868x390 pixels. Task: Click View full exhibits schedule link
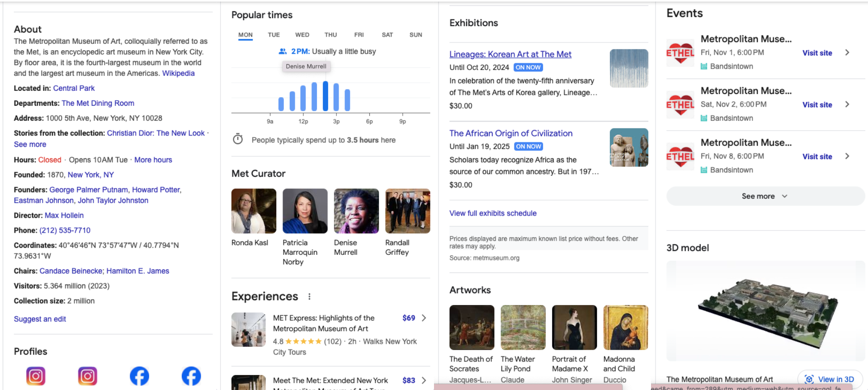[x=493, y=213]
